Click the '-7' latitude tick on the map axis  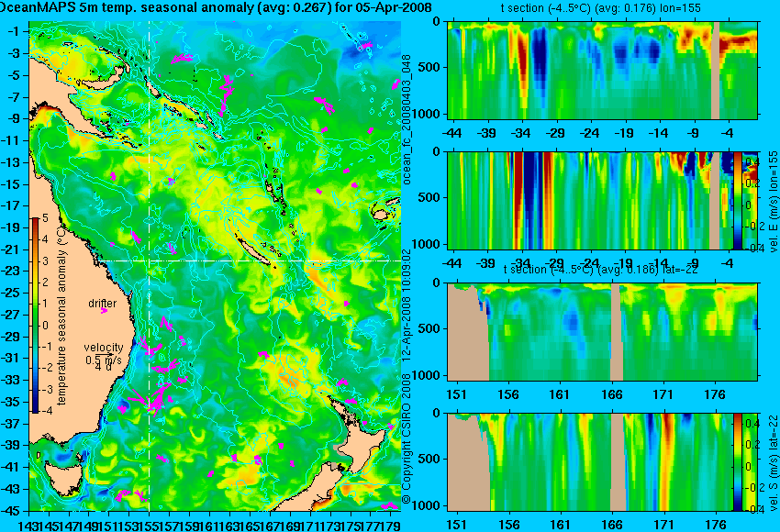[13, 97]
